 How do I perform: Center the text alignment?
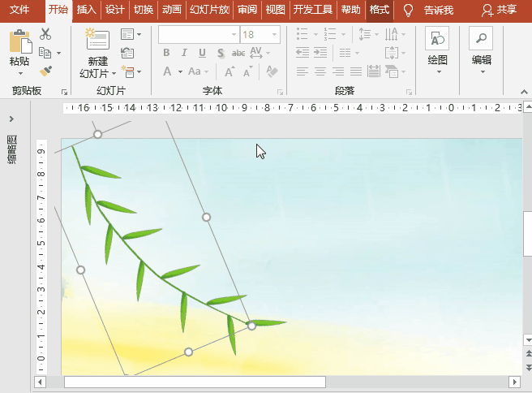(x=320, y=71)
